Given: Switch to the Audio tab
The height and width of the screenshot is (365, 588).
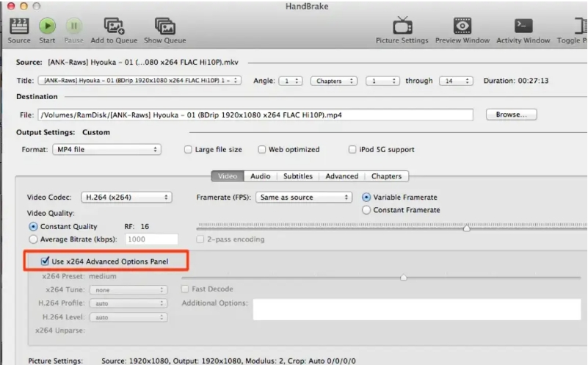Looking at the screenshot, I should coord(261,176).
